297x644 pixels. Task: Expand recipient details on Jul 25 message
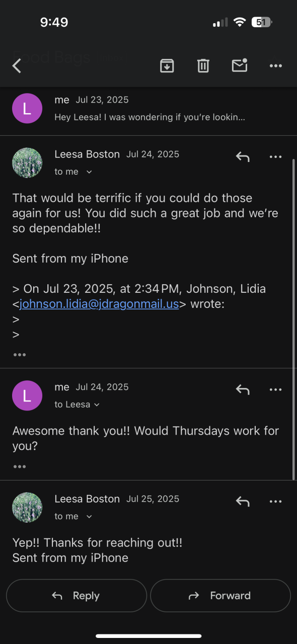(x=89, y=517)
